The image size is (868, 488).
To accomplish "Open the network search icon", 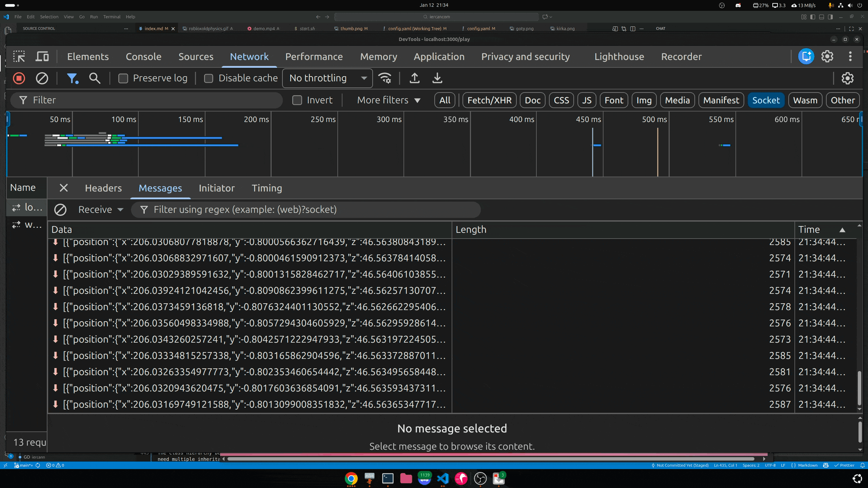I will pos(95,78).
